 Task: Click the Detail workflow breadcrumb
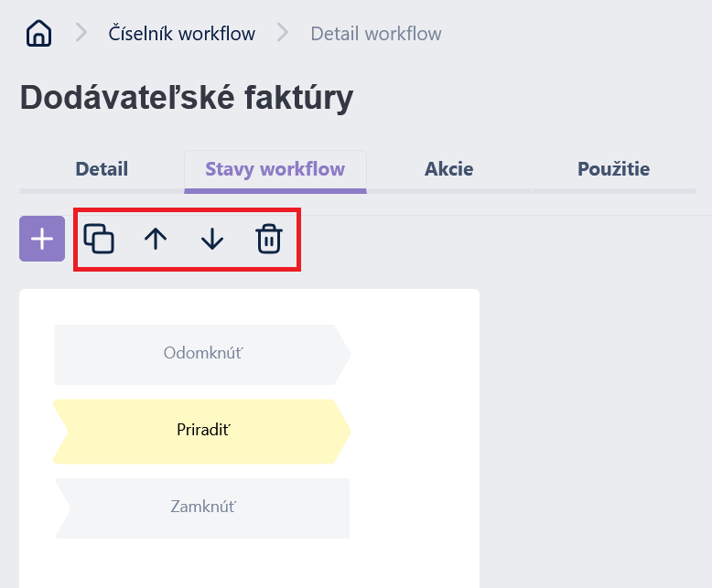[376, 34]
